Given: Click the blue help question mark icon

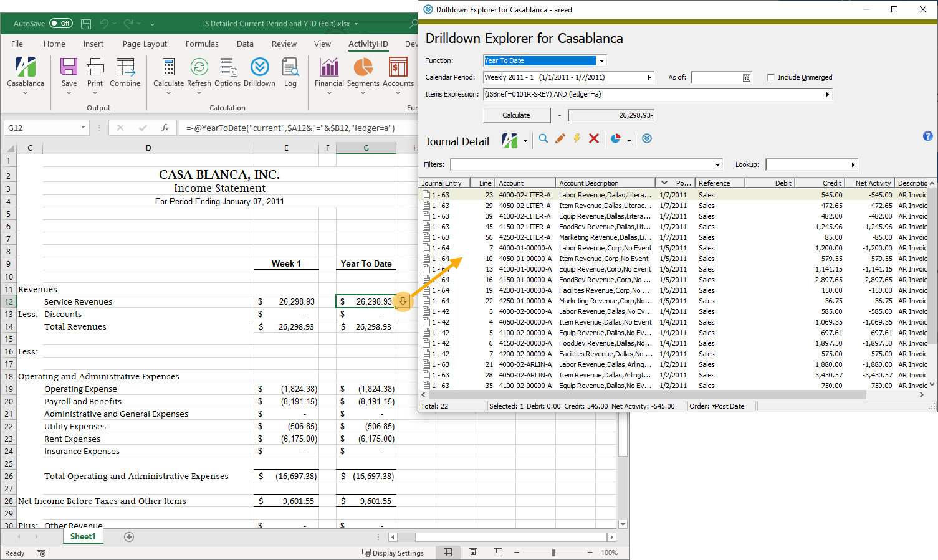Looking at the screenshot, I should (927, 136).
